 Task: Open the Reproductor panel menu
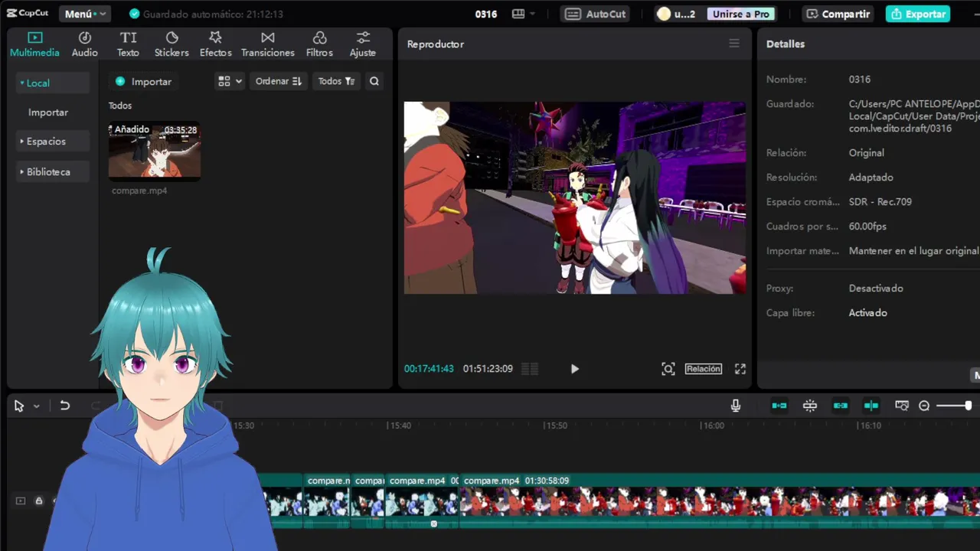point(734,44)
